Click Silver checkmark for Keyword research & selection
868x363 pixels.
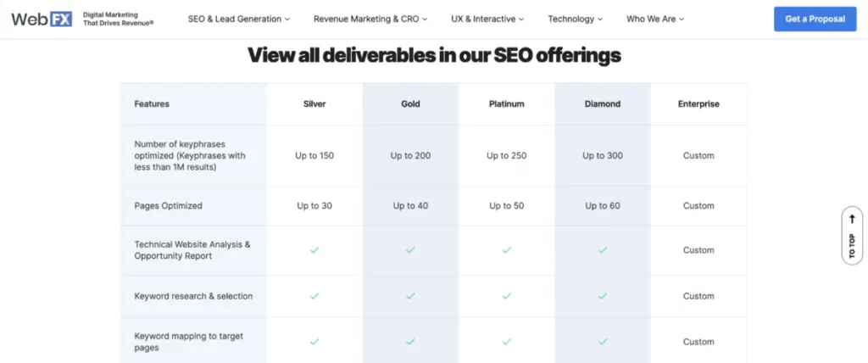coord(314,296)
